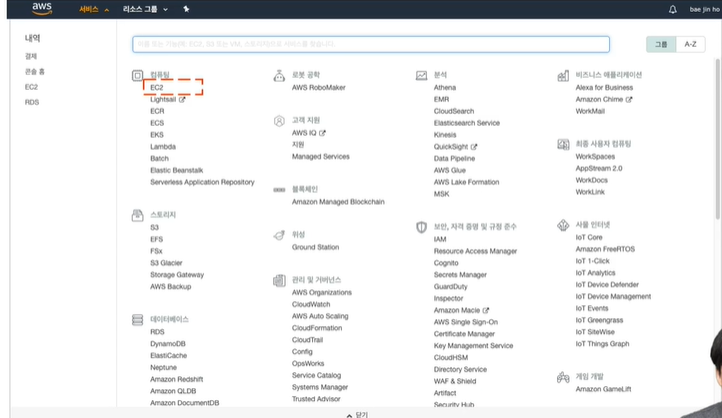Open Elastic Beanstalk service
The height and width of the screenshot is (418, 722).
176,170
